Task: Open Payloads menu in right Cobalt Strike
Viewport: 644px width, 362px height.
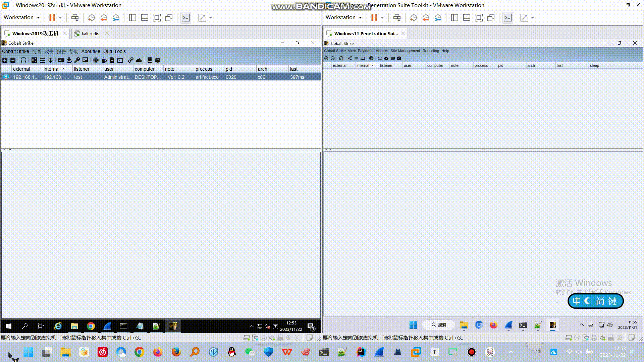Action: click(365, 51)
